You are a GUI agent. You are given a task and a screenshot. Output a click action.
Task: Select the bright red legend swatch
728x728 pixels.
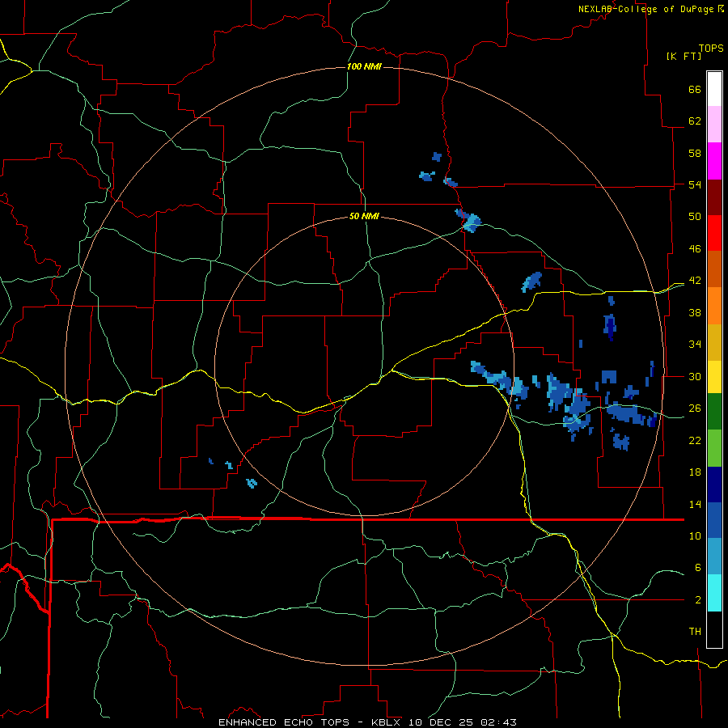(x=714, y=234)
